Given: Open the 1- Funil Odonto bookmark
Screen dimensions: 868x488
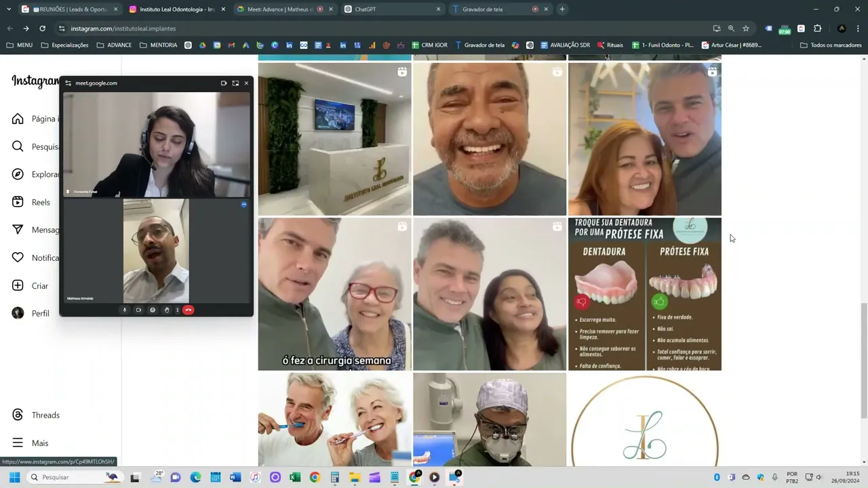Looking at the screenshot, I should (x=663, y=45).
